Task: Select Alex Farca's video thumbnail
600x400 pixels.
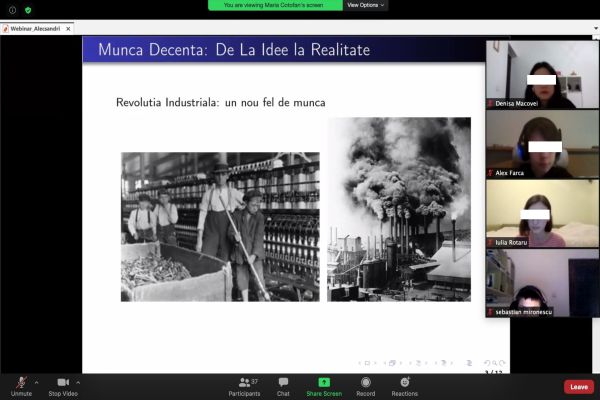Action: tap(542, 144)
